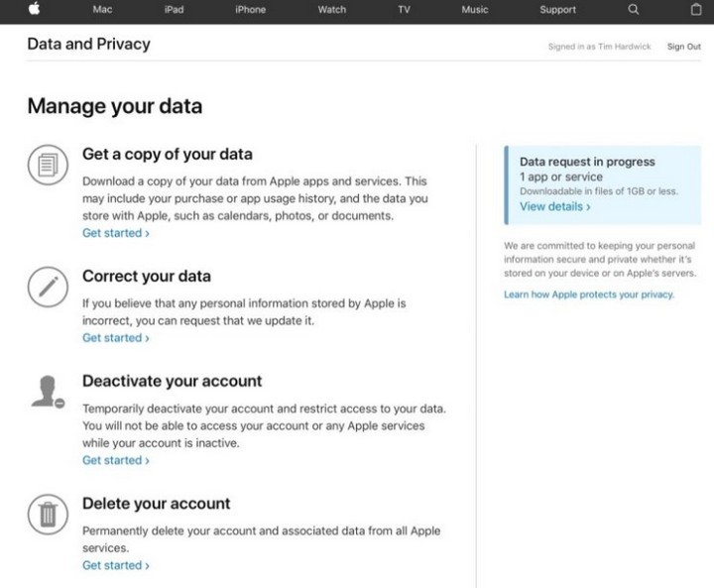Open Learn how Apple protects your privacy

[589, 294]
